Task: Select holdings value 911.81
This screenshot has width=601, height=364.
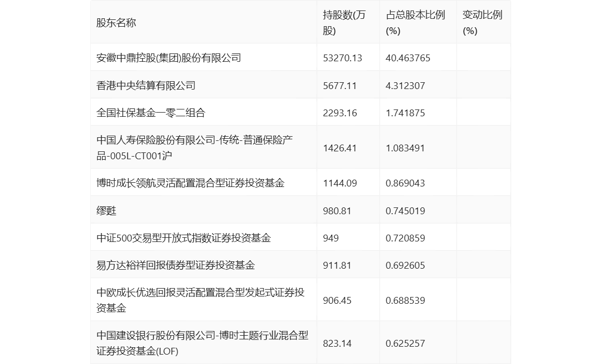Action: [x=337, y=265]
